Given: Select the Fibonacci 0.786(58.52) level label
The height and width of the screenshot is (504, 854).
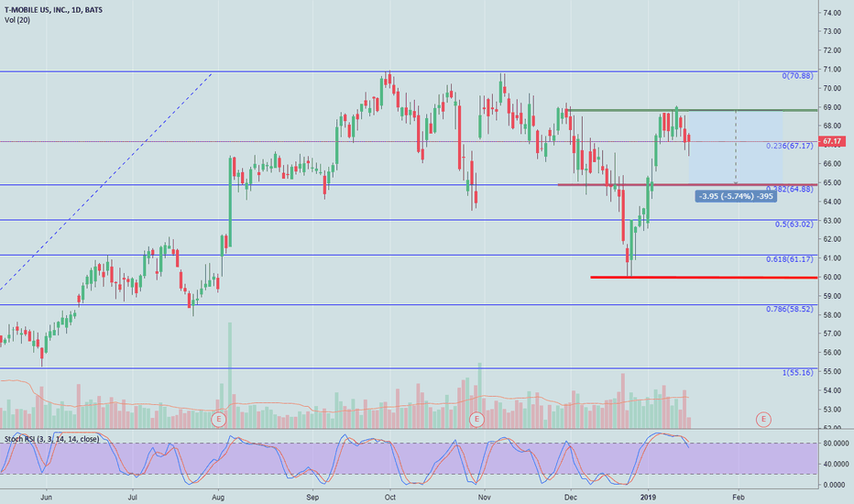Looking at the screenshot, I should click(790, 309).
